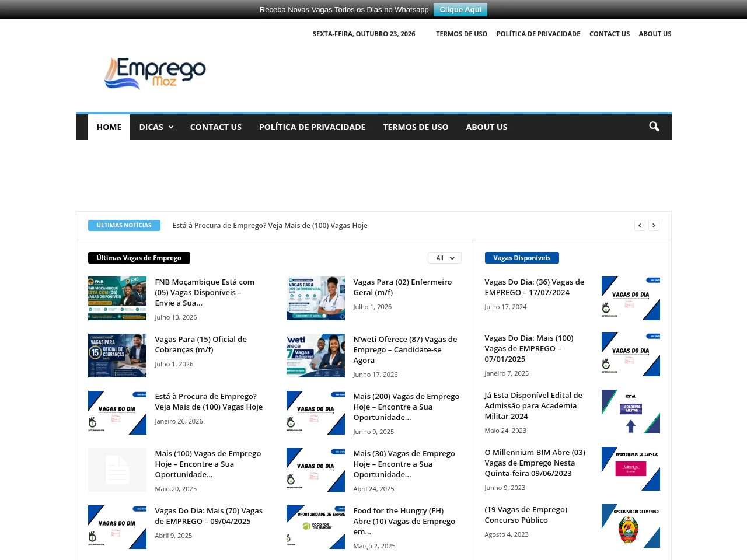Select the Últimas Vagas de Emprego heading
This screenshot has width=747, height=560.
[139, 258]
